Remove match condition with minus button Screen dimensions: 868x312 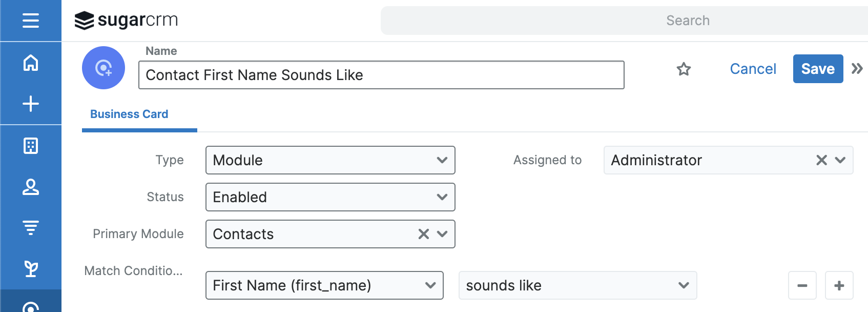tap(802, 285)
